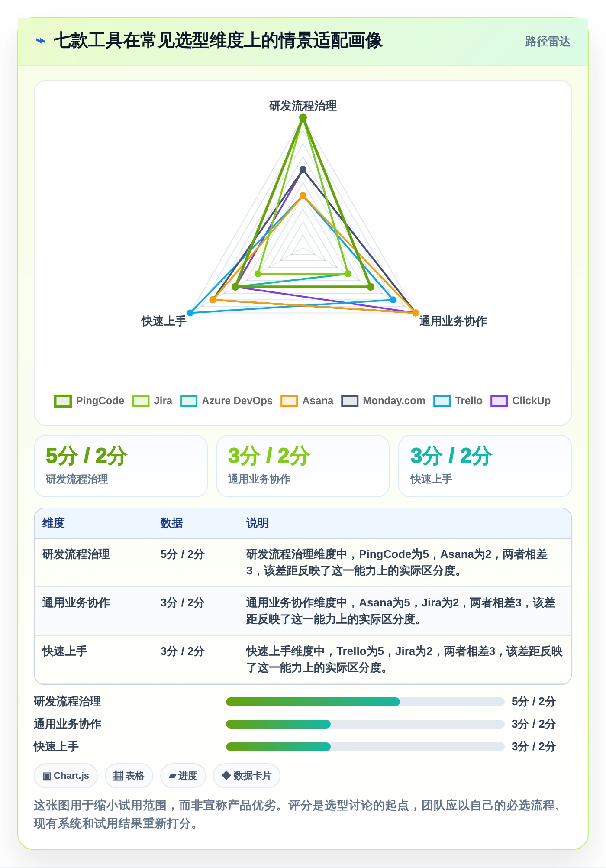Click the 数据卡片 tag chip
Viewport: 606px width, 868px height.
tap(246, 776)
